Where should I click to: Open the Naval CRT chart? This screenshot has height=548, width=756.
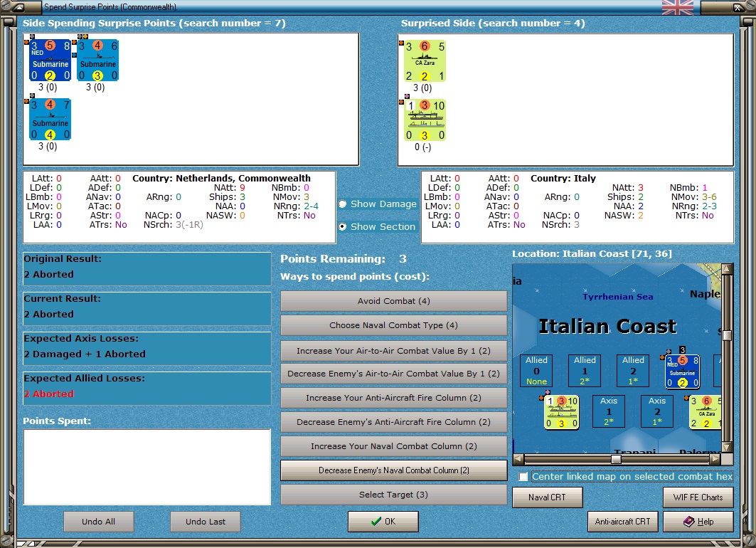pyautogui.click(x=547, y=497)
